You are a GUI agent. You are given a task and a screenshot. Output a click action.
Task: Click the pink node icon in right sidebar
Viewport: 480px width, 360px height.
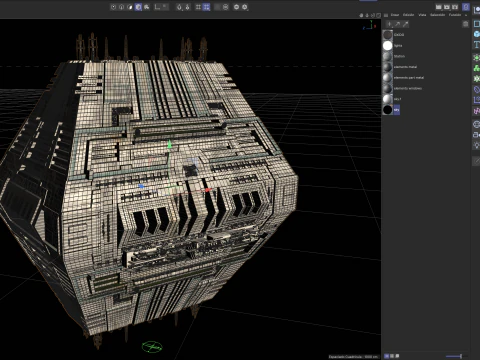click(x=477, y=111)
